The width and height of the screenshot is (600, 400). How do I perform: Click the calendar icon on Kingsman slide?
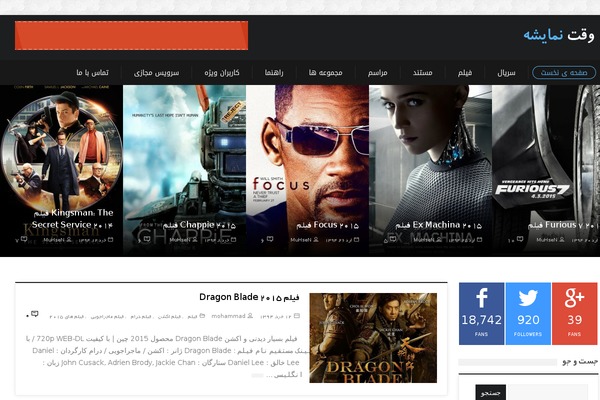pos(111,240)
